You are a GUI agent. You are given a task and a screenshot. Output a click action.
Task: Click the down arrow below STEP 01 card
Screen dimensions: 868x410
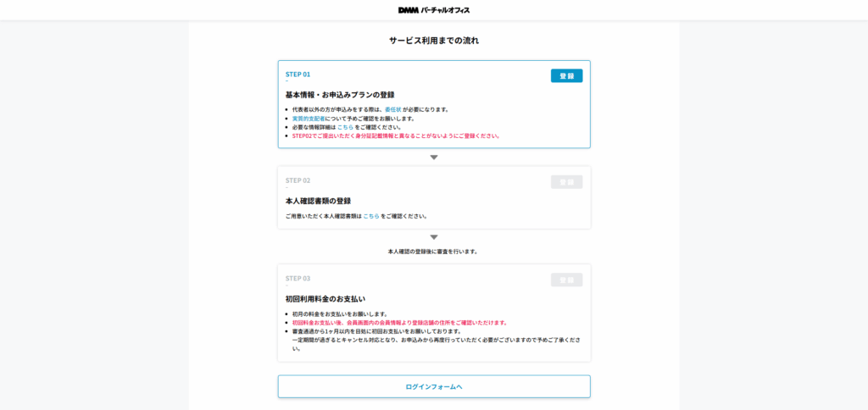point(434,158)
